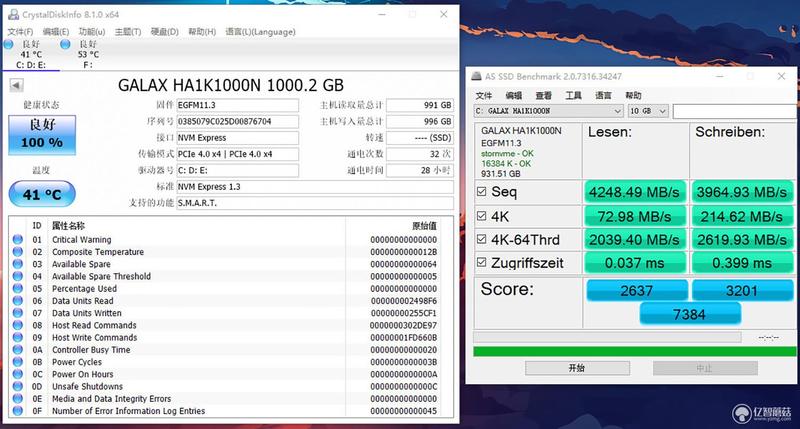
Task: Click the NVM Express 1.3 standard field
Action: (x=315, y=187)
